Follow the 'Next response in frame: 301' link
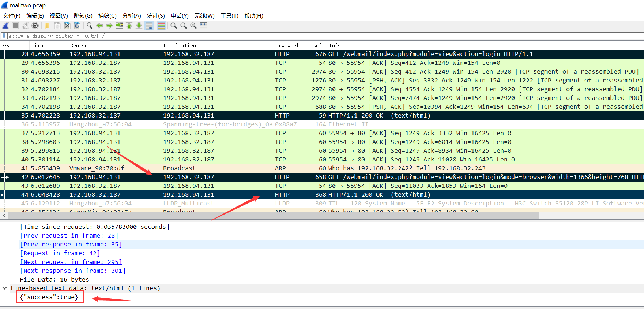This screenshot has height=309, width=644. 73,271
